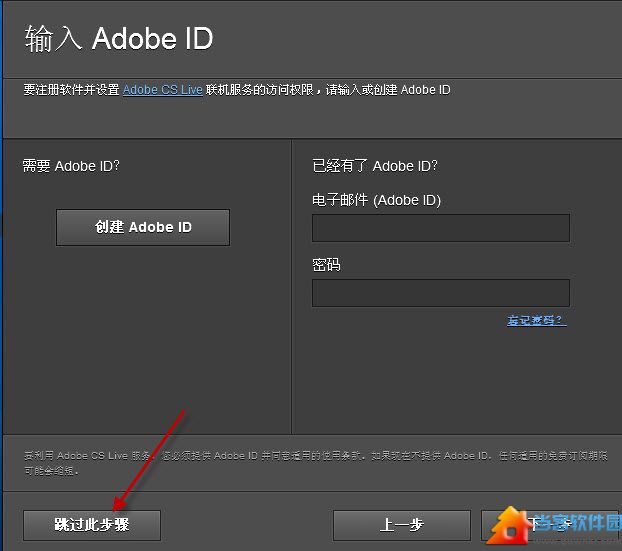This screenshot has height=551, width=622.
Task: Click the 电子邮件 (Adobe ID) field label
Action: [x=376, y=200]
